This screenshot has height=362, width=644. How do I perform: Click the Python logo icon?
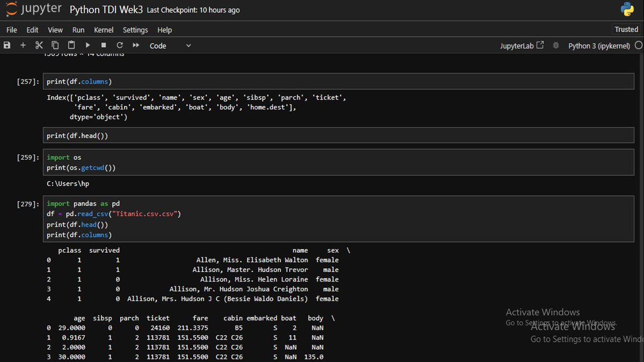(x=627, y=9)
